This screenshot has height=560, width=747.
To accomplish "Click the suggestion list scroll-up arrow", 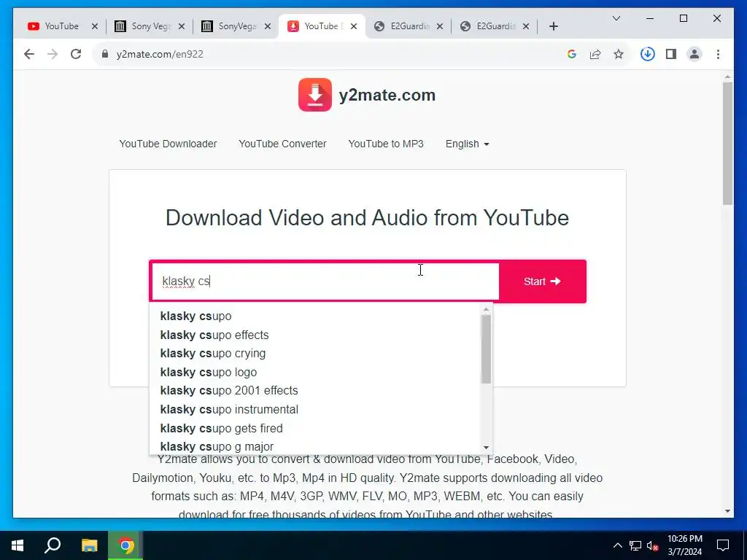I will pos(486,309).
